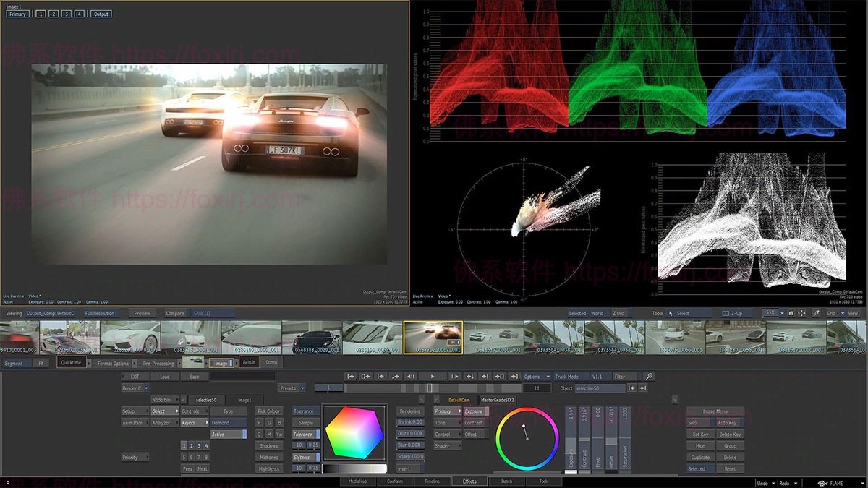
Task: Select the MasterGradeSFX2 tab
Action: [498, 400]
